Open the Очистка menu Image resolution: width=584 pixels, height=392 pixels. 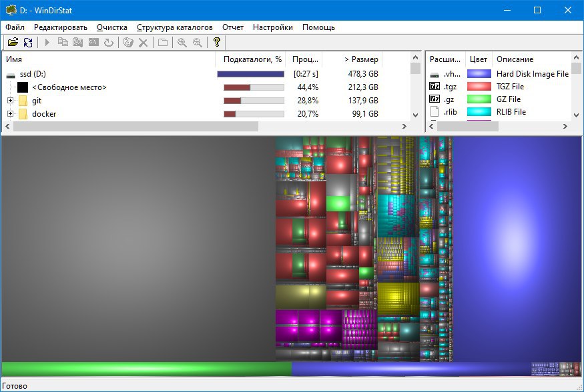111,27
